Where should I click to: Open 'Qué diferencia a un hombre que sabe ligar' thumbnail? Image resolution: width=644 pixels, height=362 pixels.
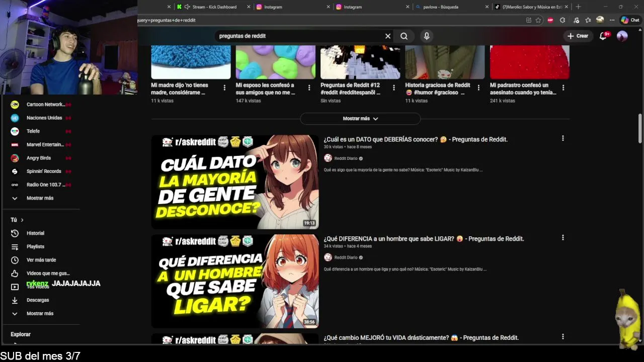pyautogui.click(x=235, y=281)
